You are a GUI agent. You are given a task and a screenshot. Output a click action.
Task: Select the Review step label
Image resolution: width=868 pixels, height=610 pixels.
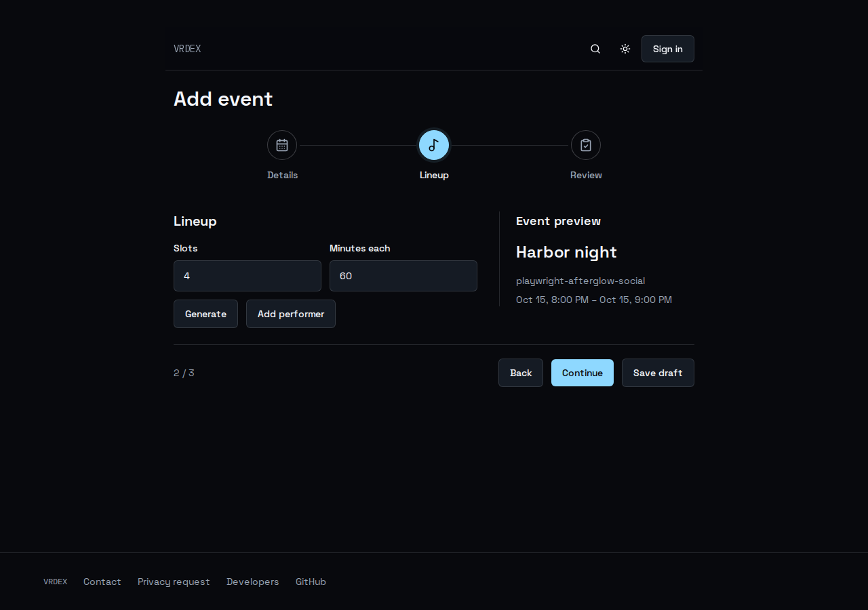586,175
